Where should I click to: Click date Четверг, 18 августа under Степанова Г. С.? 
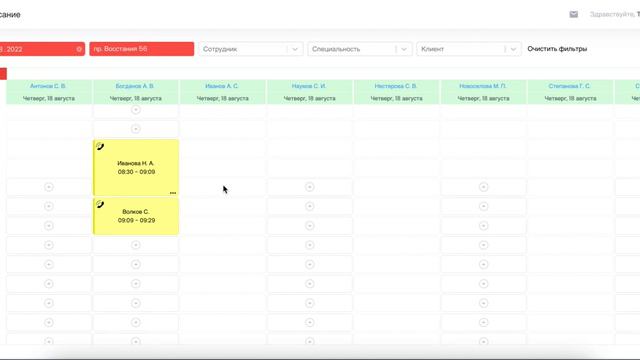(570, 98)
